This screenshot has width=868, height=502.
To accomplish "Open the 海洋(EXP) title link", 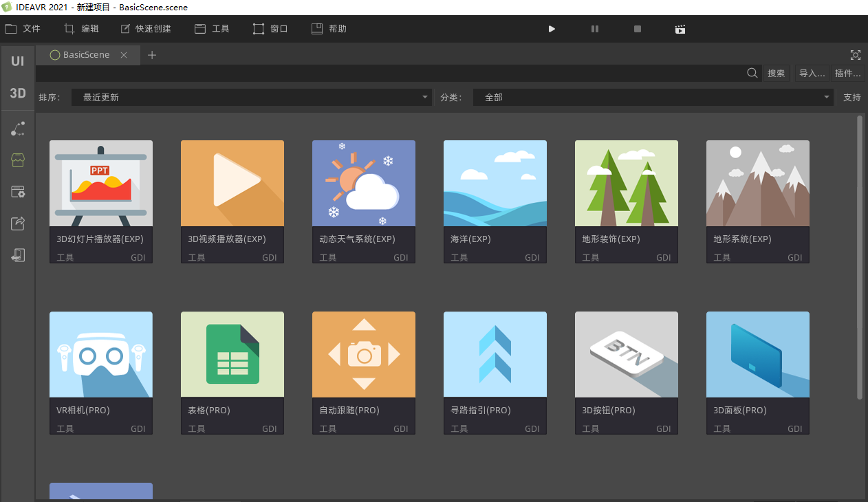I will pyautogui.click(x=470, y=239).
